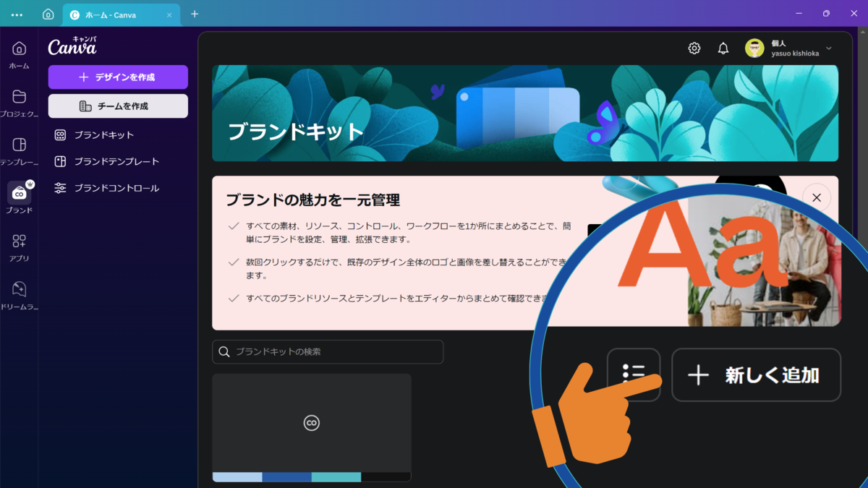Open the settings gear icon
Image resolution: width=868 pixels, height=488 pixels.
pos(694,48)
